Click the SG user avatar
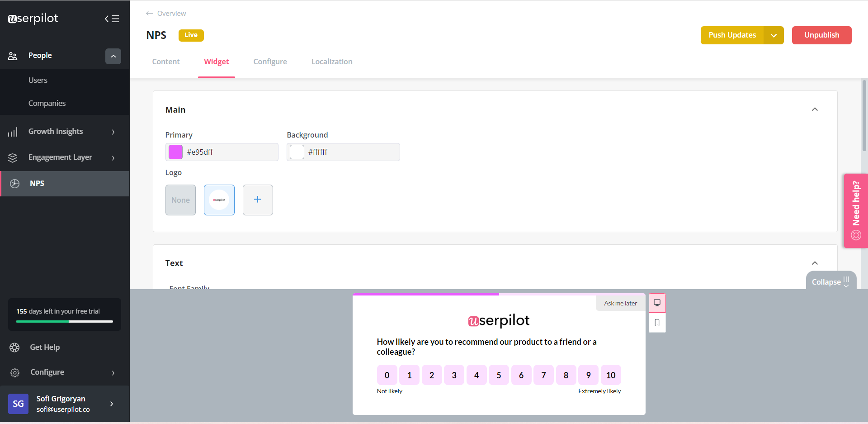Image resolution: width=868 pixels, height=424 pixels. click(18, 404)
